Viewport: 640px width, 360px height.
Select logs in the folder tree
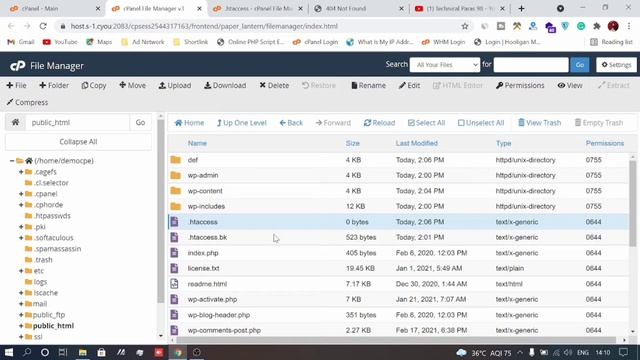click(x=40, y=282)
